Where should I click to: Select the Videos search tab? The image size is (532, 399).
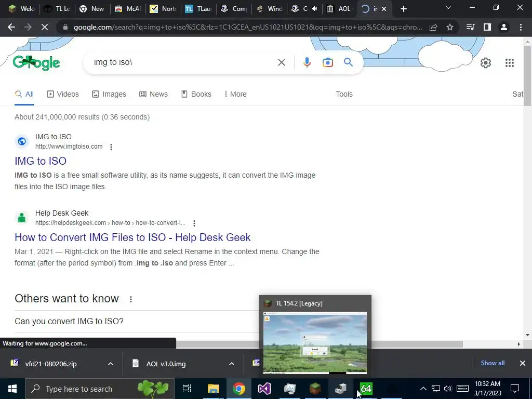63,94
